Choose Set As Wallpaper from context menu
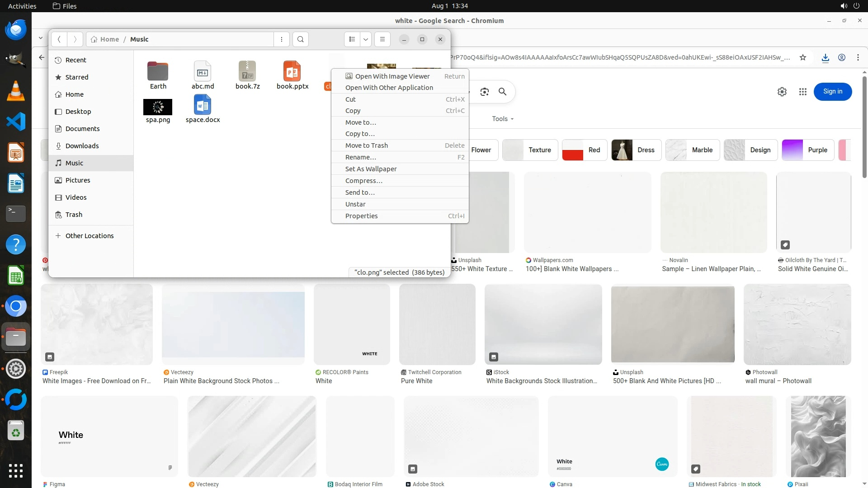The width and height of the screenshot is (868, 488). coord(371,169)
